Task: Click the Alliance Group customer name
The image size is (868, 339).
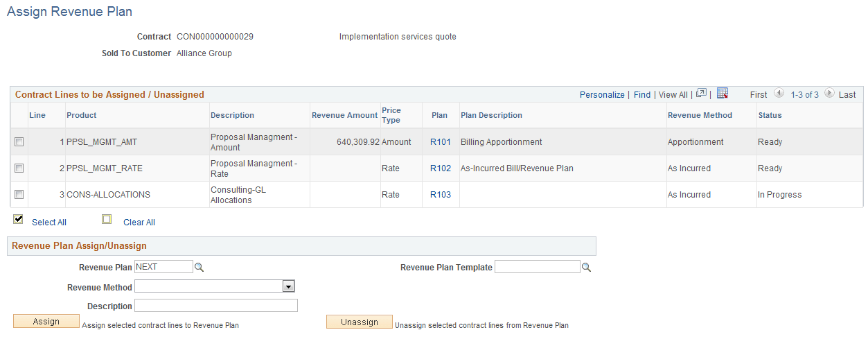Action: coord(204,53)
